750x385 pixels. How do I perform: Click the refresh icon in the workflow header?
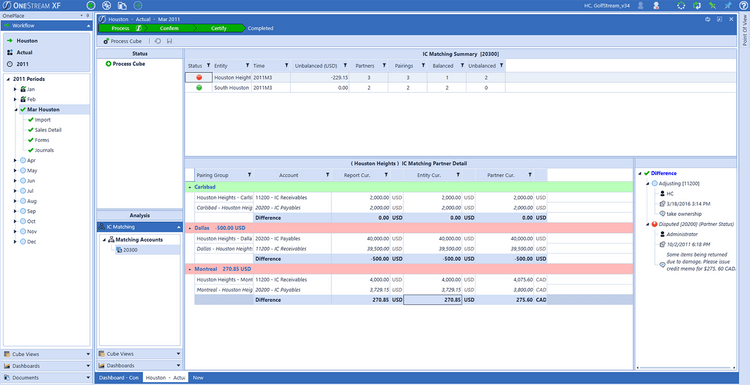pyautogui.click(x=708, y=19)
